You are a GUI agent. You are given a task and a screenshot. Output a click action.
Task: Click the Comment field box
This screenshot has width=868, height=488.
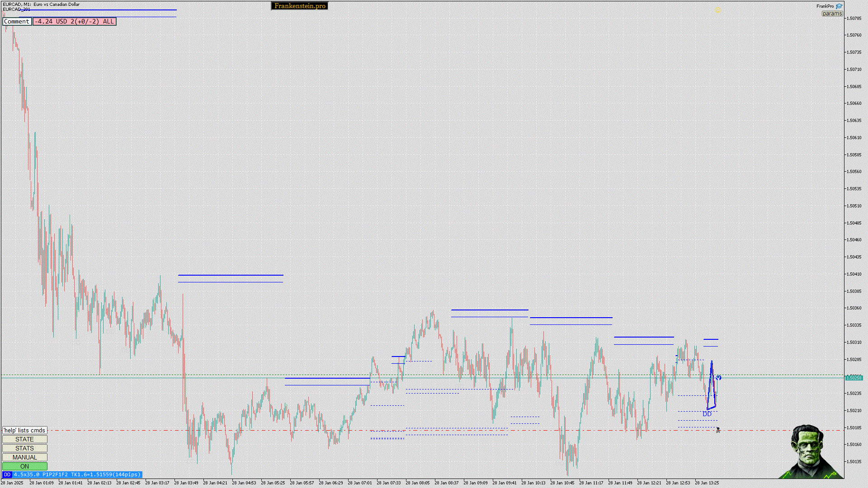(x=17, y=21)
